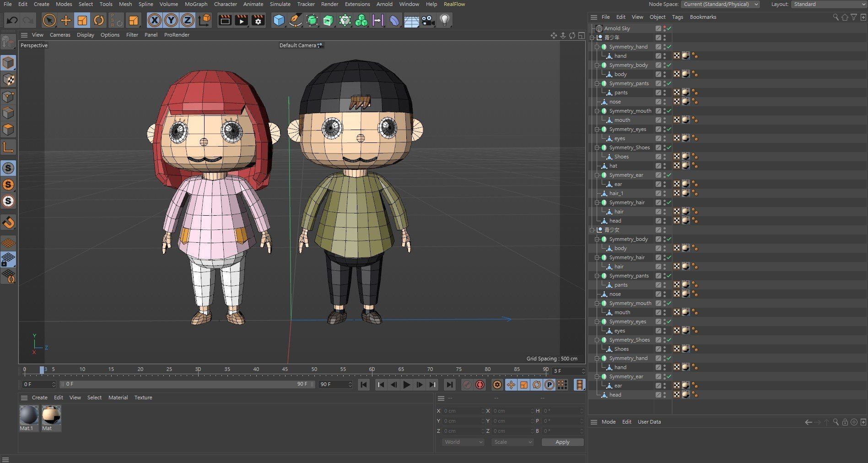Click Render to Picture Viewer icon

pyautogui.click(x=241, y=20)
